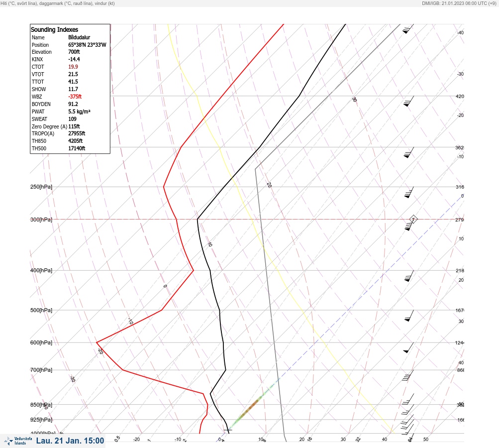499x448 pixels.
Task: Select the PWAT value 5.5 kg/m²
Action: (x=79, y=112)
